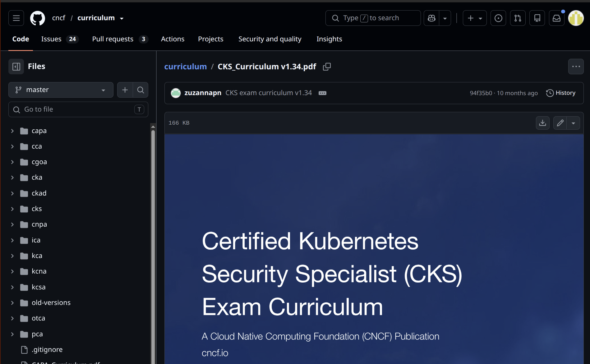Expand the commit message details ellipsis
Image resolution: width=590 pixels, height=364 pixels.
322,93
